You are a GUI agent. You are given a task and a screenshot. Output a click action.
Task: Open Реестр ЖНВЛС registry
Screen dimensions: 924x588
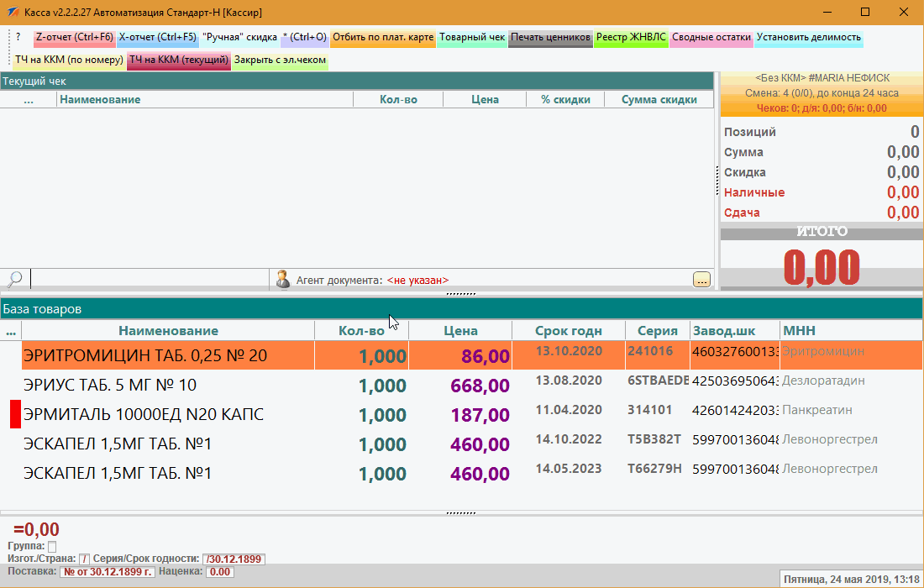tap(631, 38)
